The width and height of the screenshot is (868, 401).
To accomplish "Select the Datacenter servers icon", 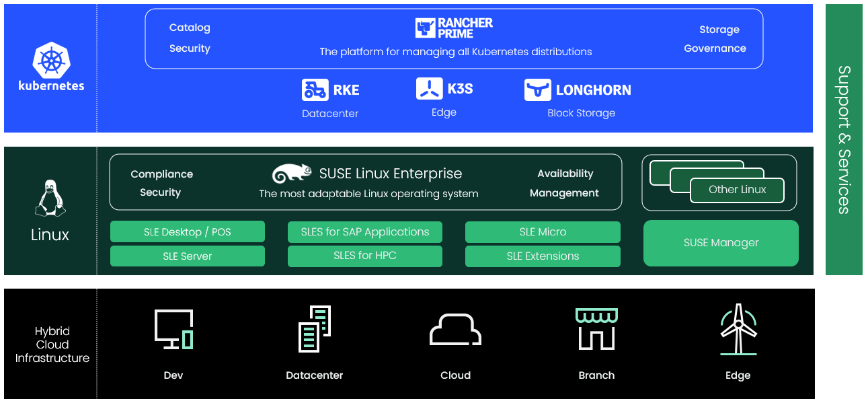I will coord(315,328).
